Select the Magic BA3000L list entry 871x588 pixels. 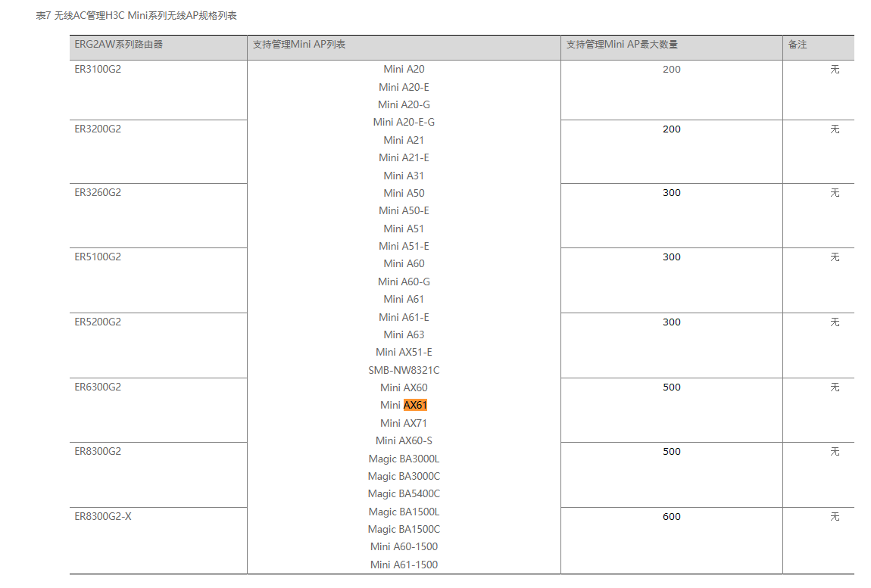tap(404, 459)
